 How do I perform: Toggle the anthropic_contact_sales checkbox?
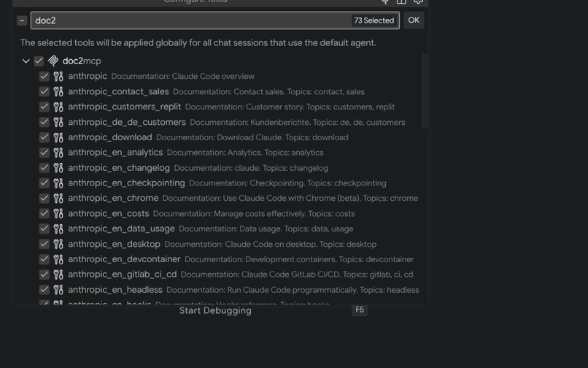tap(45, 91)
